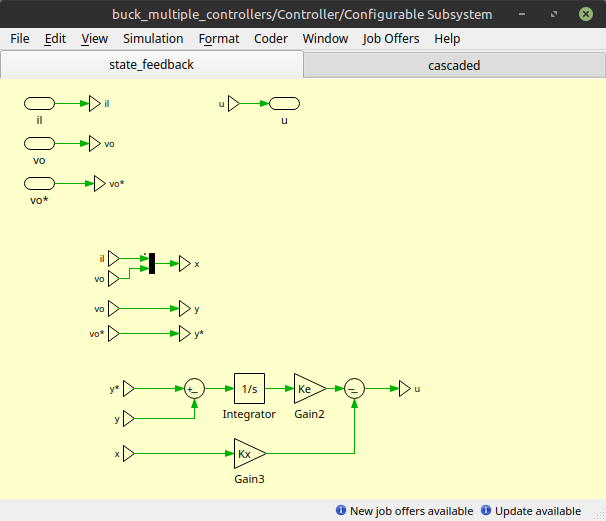Image resolution: width=606 pixels, height=521 pixels.
Task: Select the Goto block labeled y*
Action: (185, 334)
